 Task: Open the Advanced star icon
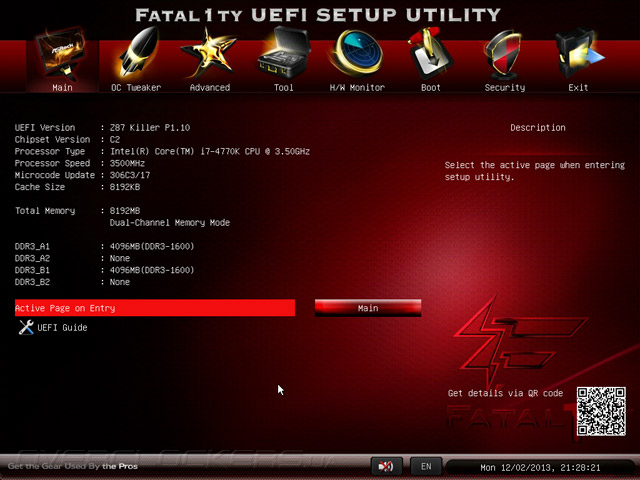(x=209, y=53)
